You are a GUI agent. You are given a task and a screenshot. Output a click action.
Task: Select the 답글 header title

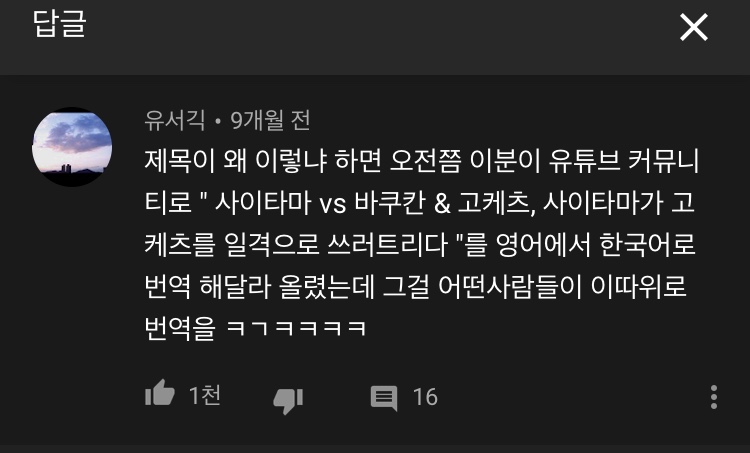59,24
